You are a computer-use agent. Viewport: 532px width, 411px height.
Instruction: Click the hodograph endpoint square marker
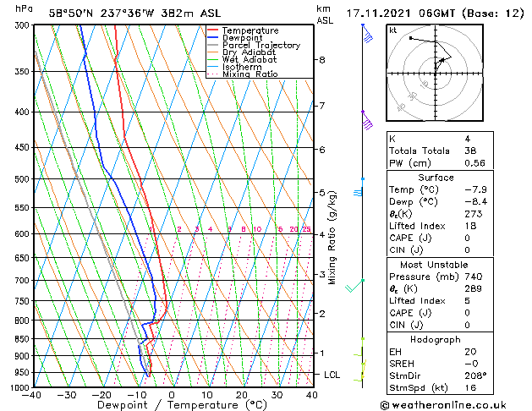tap(411, 38)
